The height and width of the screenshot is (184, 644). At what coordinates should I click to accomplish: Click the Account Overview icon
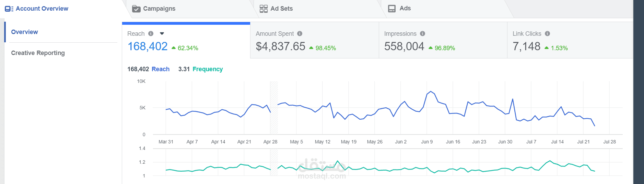(x=9, y=9)
